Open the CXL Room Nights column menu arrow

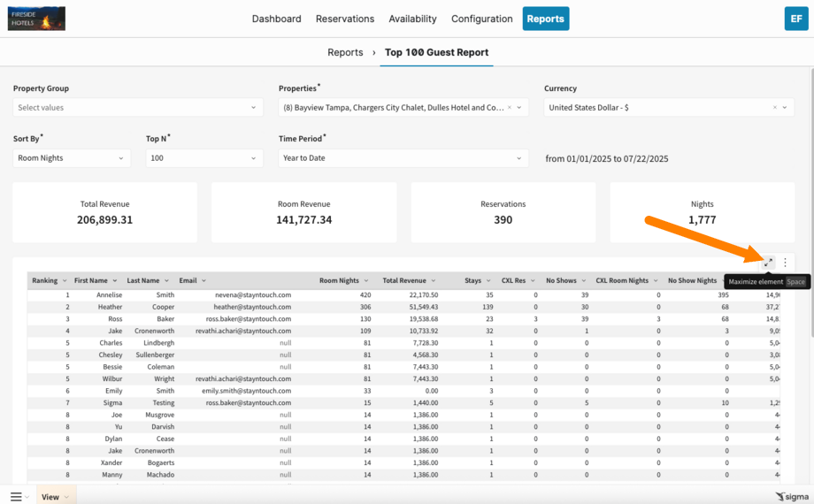[x=656, y=281]
